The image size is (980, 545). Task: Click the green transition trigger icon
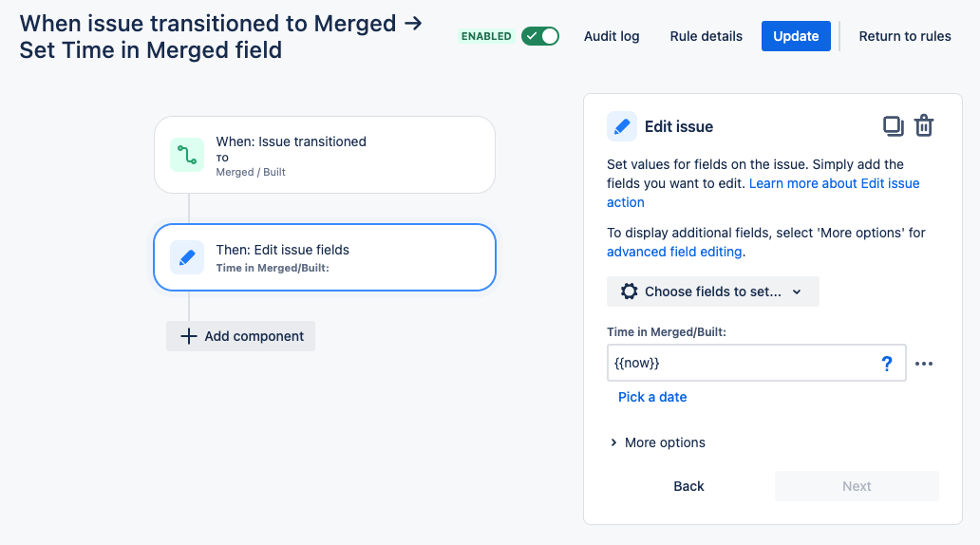[x=187, y=155]
